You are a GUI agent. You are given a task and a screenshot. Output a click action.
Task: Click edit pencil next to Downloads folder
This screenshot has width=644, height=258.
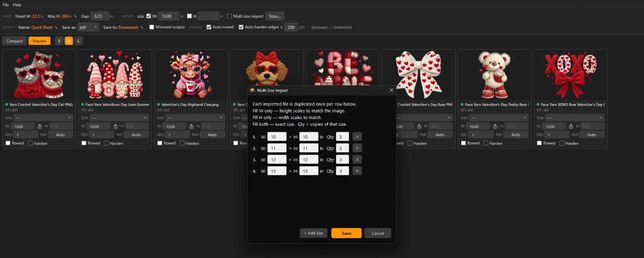142,28
